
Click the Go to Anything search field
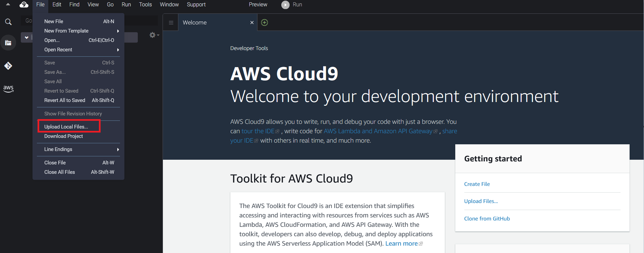click(x=89, y=21)
